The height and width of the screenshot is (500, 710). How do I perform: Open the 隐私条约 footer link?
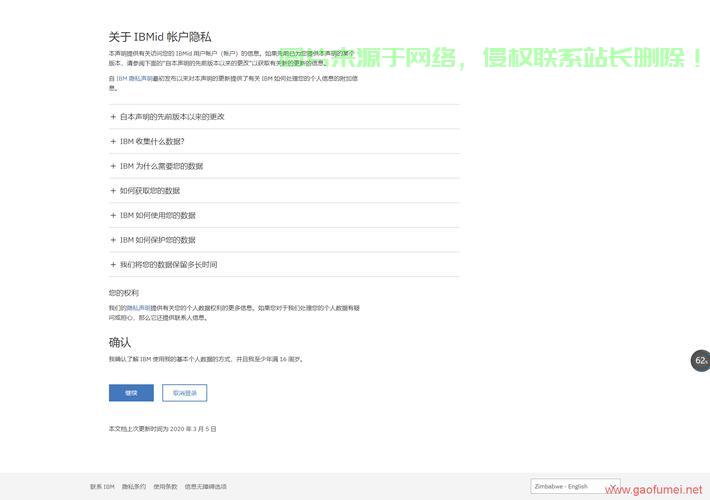(134, 487)
